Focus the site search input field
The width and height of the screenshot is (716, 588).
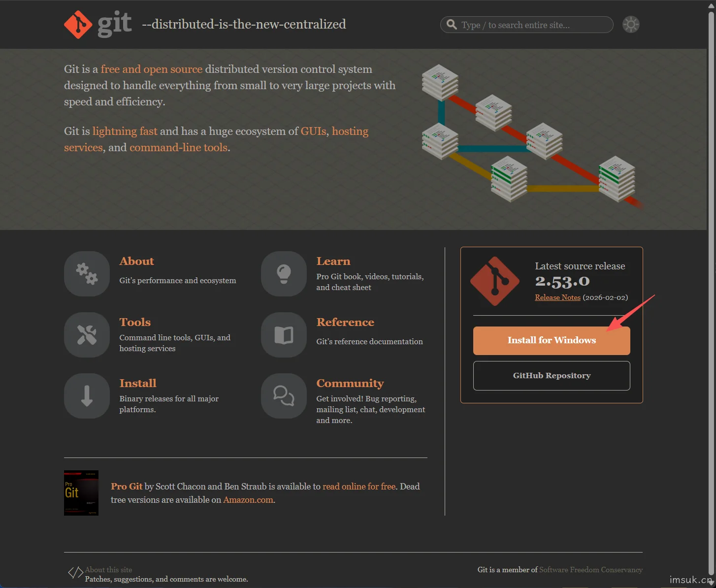[x=526, y=25]
